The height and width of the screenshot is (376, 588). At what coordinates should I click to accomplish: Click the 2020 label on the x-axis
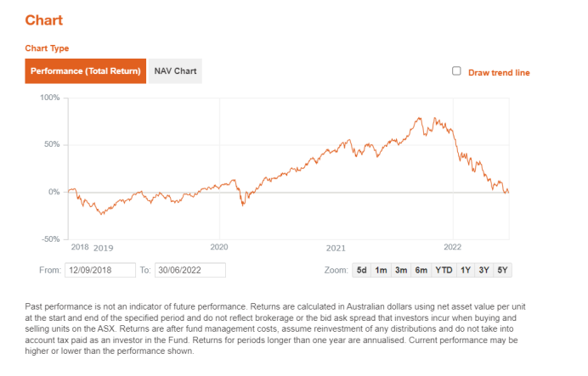pos(219,247)
